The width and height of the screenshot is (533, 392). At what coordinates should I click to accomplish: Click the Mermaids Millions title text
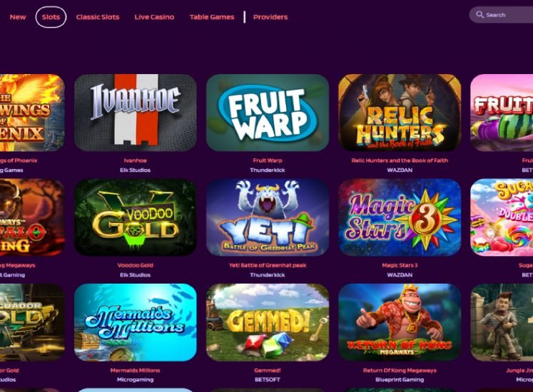[x=136, y=370]
